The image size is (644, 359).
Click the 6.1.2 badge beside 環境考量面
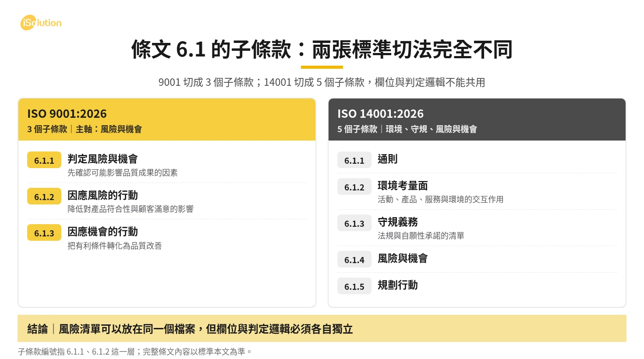(x=354, y=187)
